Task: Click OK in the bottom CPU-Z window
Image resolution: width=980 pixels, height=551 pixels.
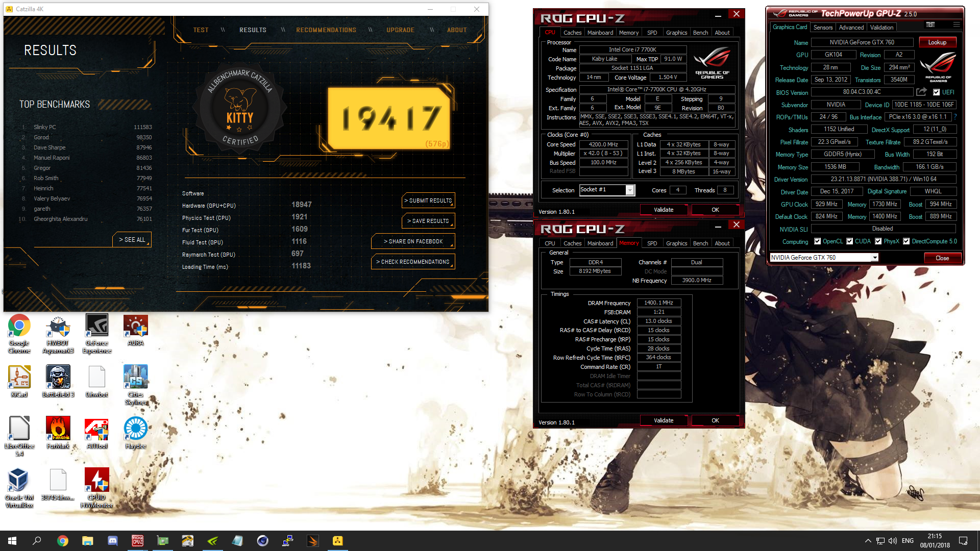Action: coord(715,420)
